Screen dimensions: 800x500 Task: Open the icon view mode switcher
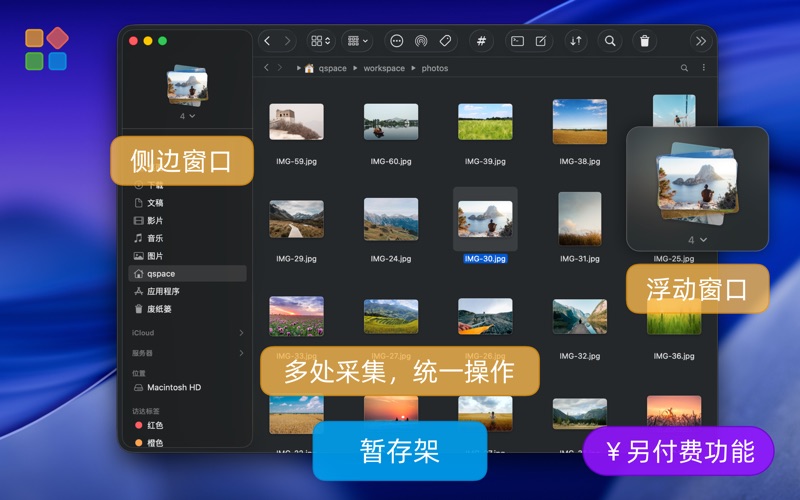(x=320, y=41)
